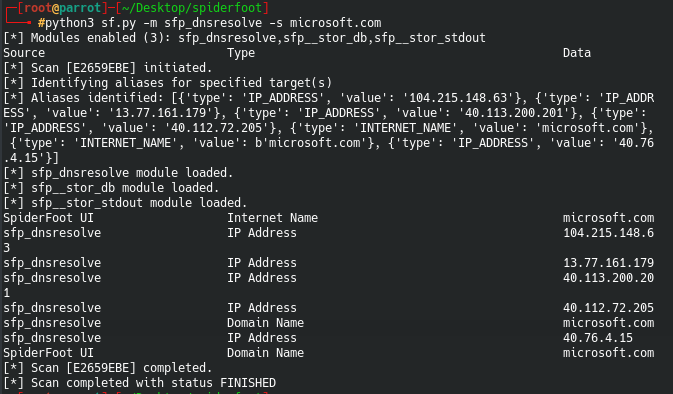
Task: Click the sfp_dnsresolve module loaded message
Action: 118,173
